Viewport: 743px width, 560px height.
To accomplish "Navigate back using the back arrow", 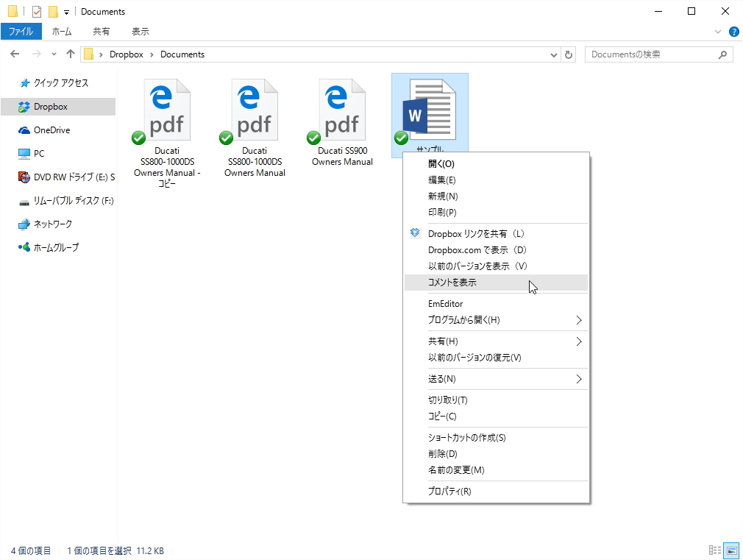I will 14,54.
